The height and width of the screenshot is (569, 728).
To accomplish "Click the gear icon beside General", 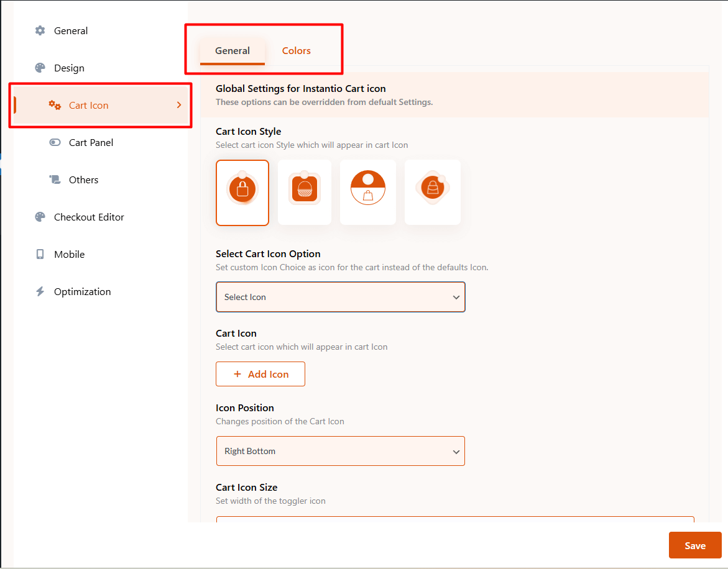I will [40, 30].
